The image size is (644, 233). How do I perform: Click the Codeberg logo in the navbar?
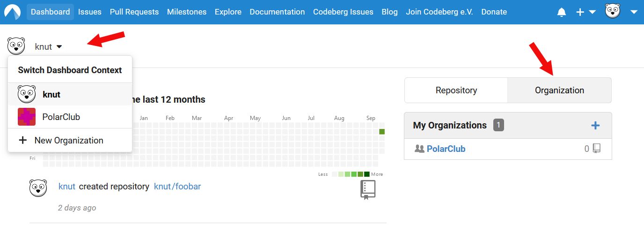[x=13, y=12]
